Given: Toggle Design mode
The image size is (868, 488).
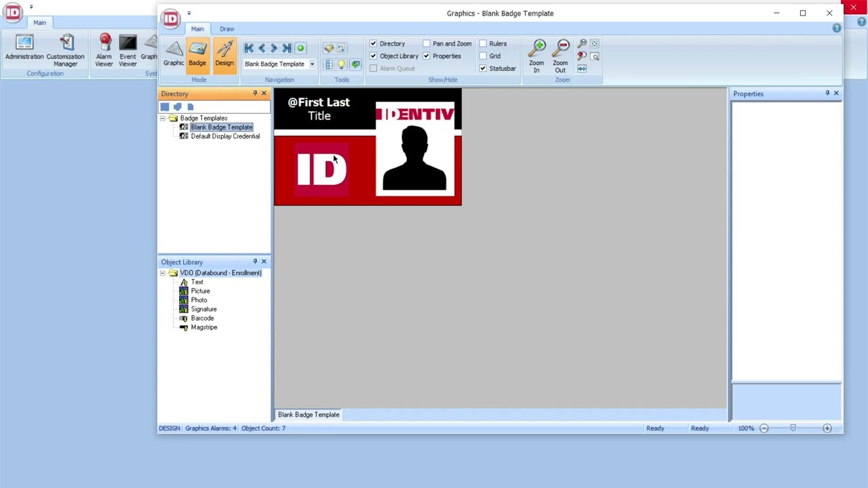Looking at the screenshot, I should point(224,54).
